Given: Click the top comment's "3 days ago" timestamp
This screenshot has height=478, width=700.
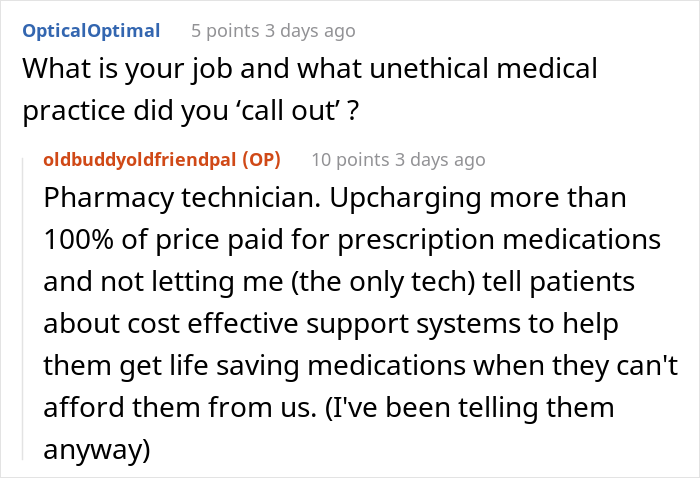Looking at the screenshot, I should [309, 31].
